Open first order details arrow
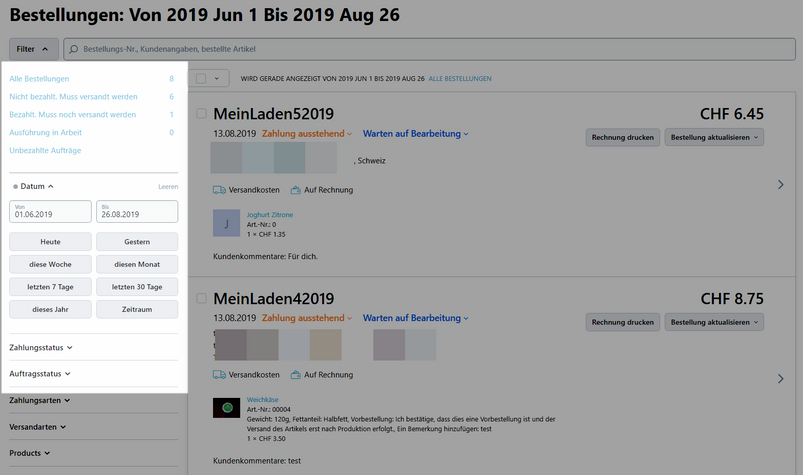Image resolution: width=803 pixels, height=475 pixels. (x=780, y=184)
